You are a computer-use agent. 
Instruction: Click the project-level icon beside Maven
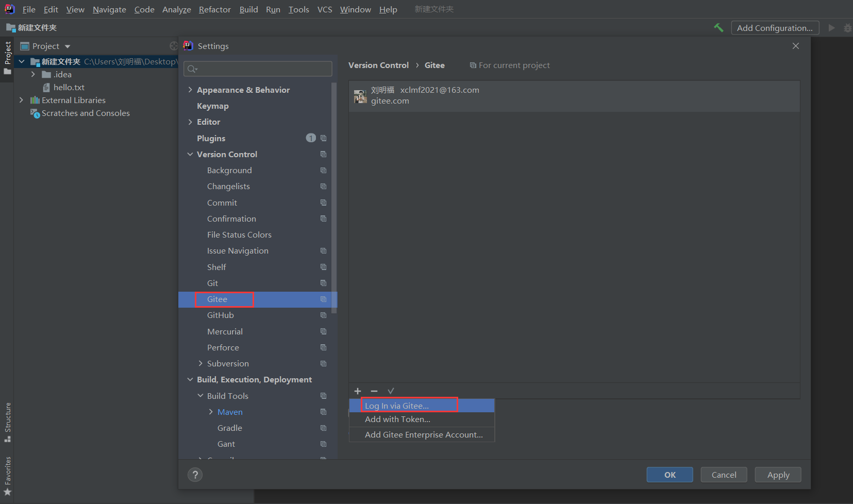click(323, 412)
